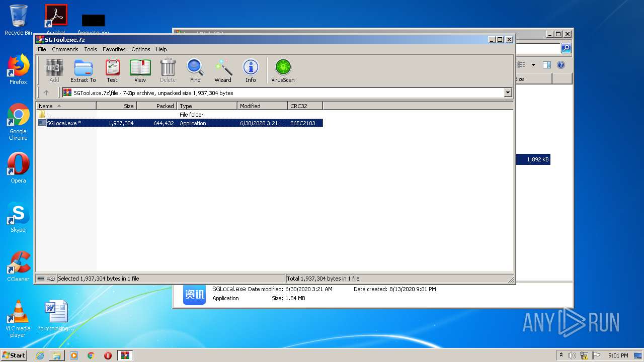
Task: Open the View file tool
Action: coord(140,71)
